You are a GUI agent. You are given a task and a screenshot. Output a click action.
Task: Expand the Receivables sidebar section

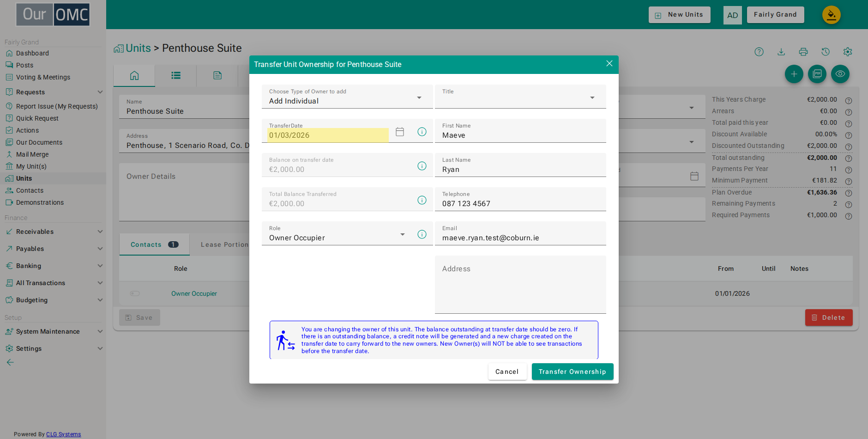pos(54,232)
